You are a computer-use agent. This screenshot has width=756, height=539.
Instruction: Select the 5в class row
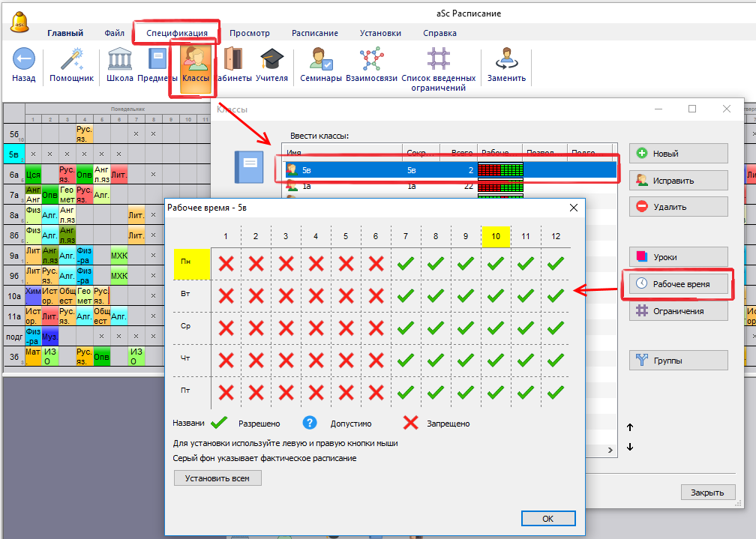450,170
